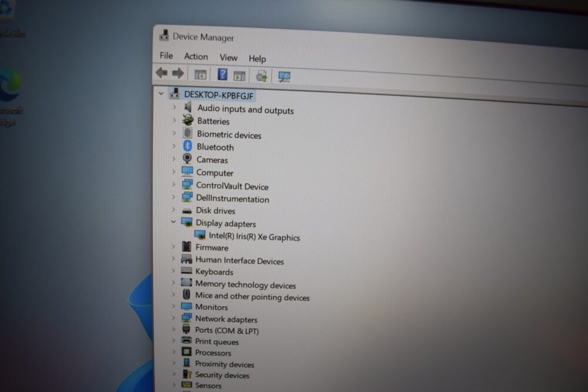The width and height of the screenshot is (588, 392).
Task: Select the Security devices label
Action: pos(222,375)
